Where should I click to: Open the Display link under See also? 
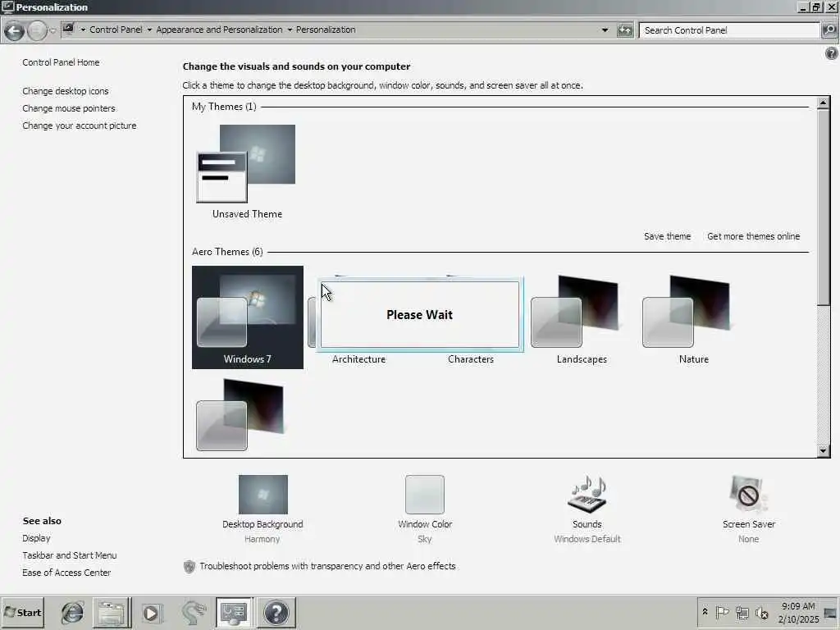pos(36,538)
